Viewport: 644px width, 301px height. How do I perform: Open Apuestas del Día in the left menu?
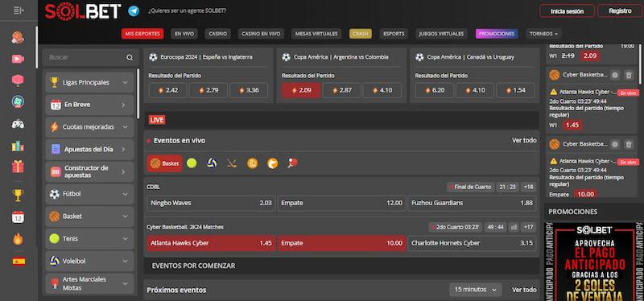(89, 150)
